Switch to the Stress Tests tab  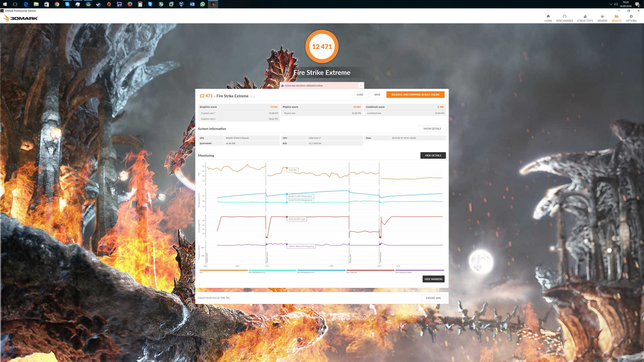click(585, 18)
